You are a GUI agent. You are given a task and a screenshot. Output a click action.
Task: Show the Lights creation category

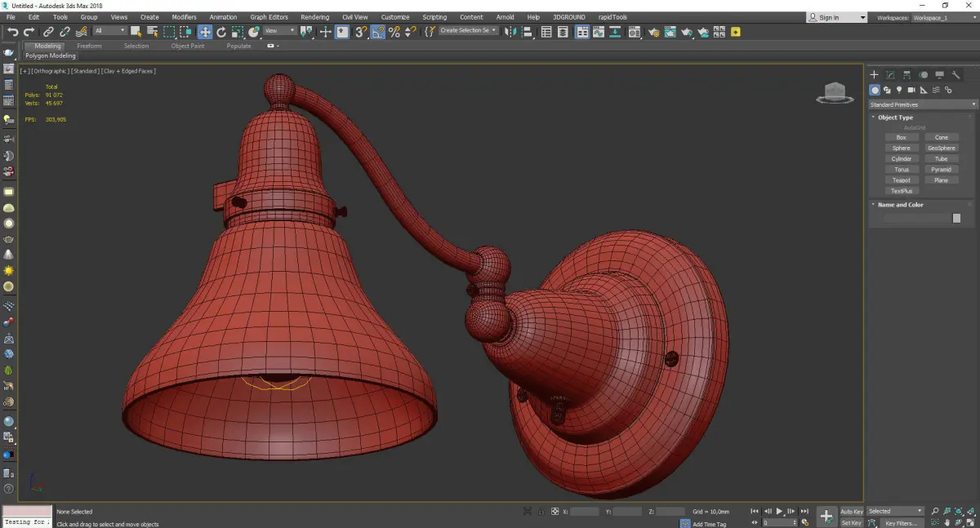tap(899, 91)
